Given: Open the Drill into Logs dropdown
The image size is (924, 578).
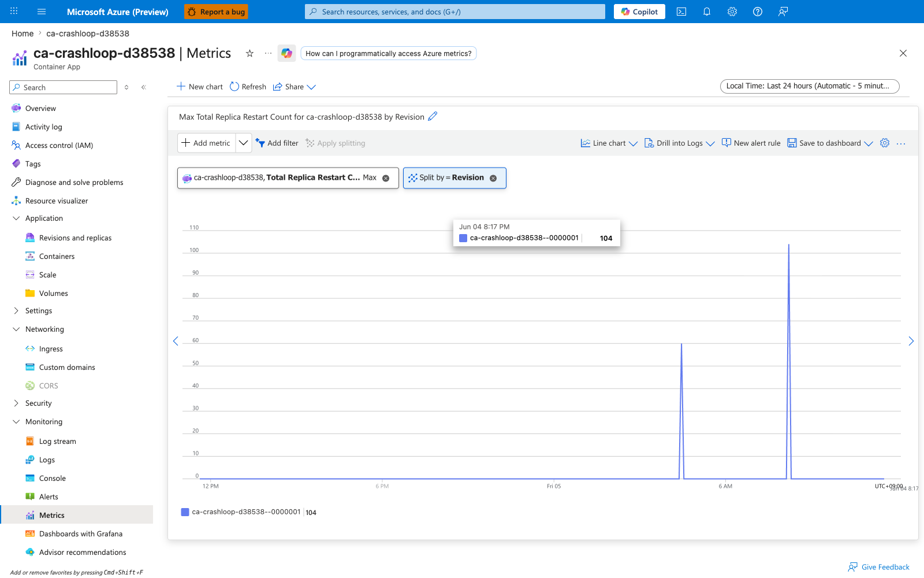Looking at the screenshot, I should pyautogui.click(x=680, y=143).
